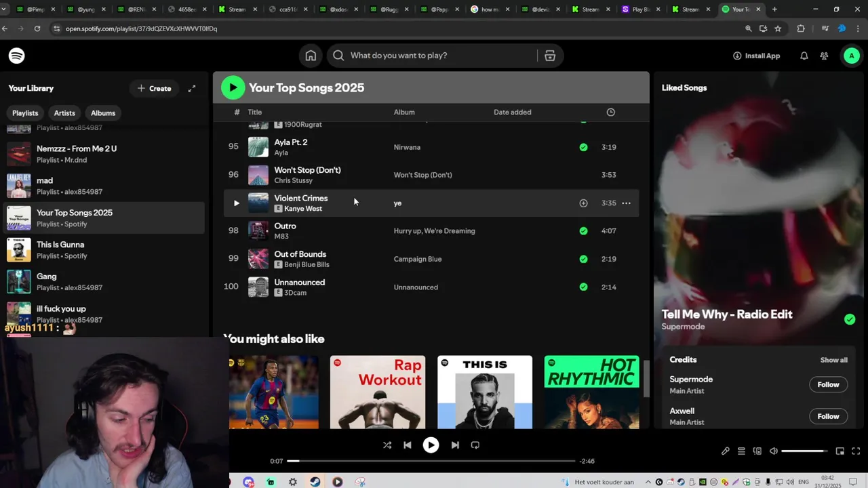This screenshot has height=488, width=868.
Task: Open Connect to a device icon
Action: pyautogui.click(x=757, y=451)
